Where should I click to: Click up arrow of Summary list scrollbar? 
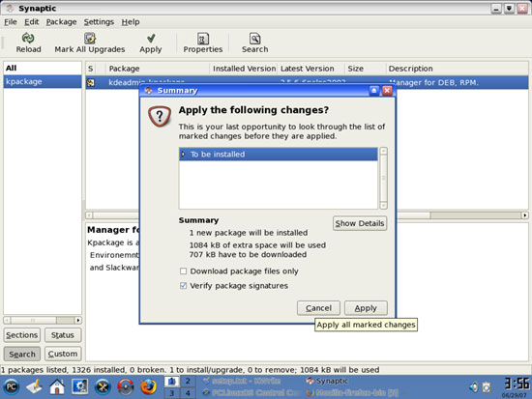click(383, 151)
